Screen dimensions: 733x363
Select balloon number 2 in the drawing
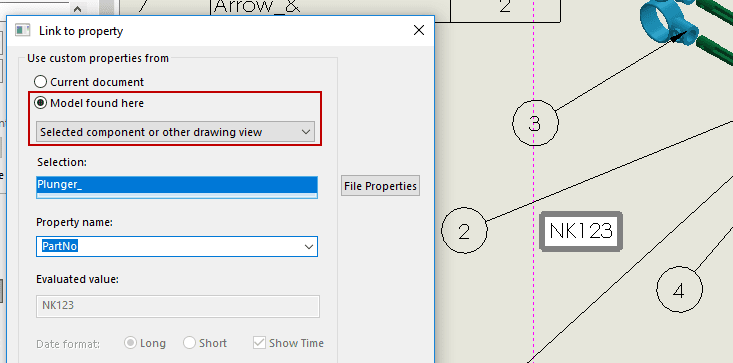point(464,230)
